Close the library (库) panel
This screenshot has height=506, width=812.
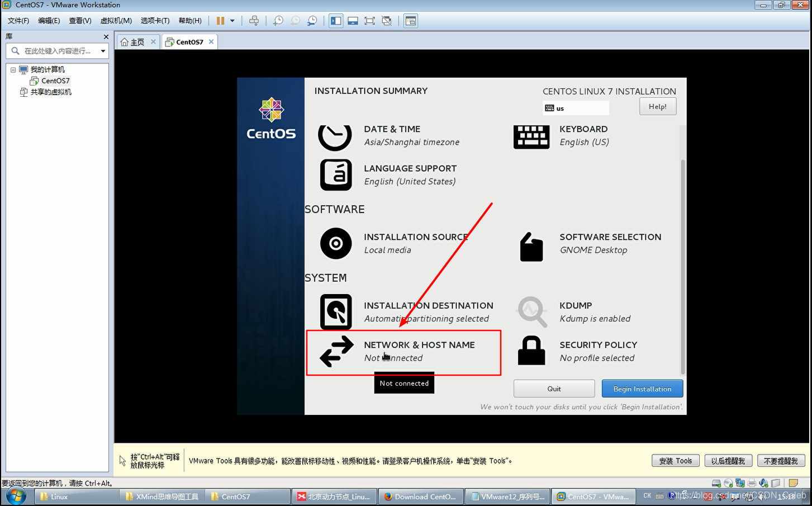pyautogui.click(x=106, y=37)
